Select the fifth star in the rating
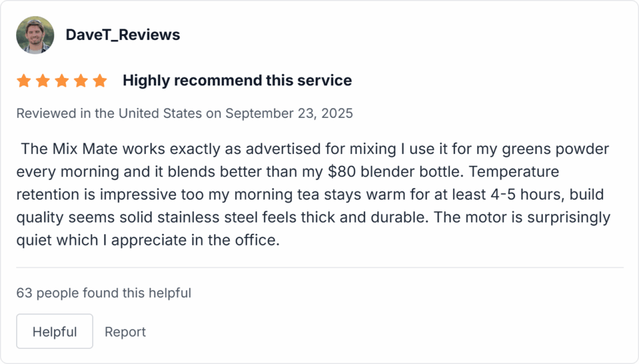The image size is (639, 364). pyautogui.click(x=100, y=80)
